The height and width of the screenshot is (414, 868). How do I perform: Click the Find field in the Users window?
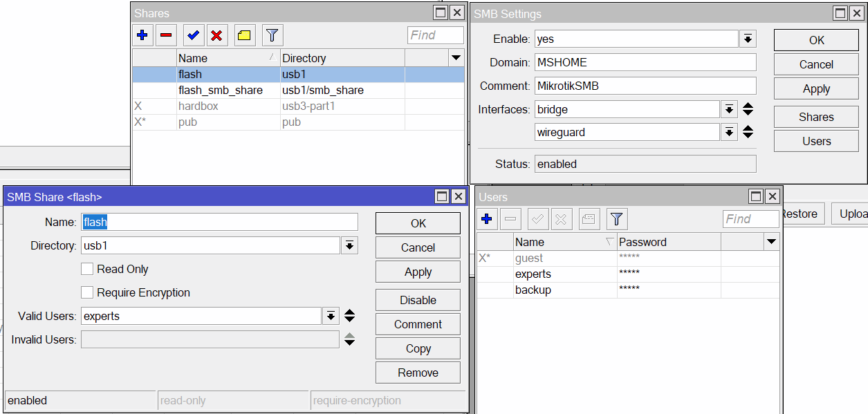coord(750,219)
